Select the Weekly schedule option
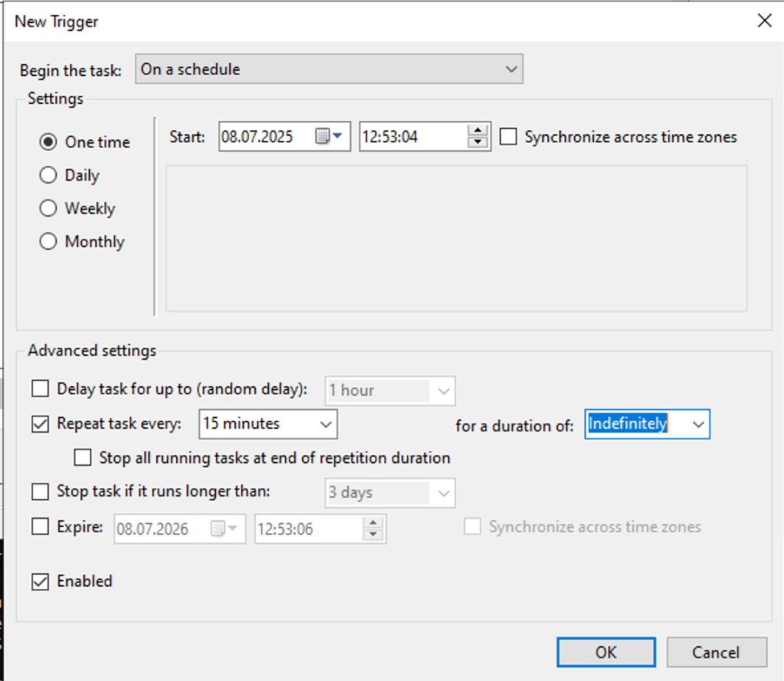784x681 pixels. coord(49,209)
